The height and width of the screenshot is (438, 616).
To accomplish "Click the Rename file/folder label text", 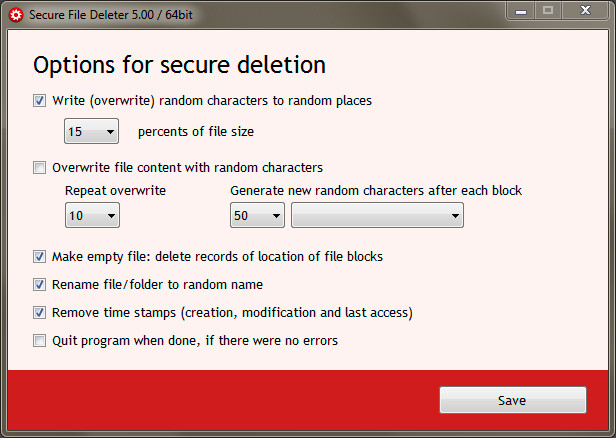I will tap(157, 284).
